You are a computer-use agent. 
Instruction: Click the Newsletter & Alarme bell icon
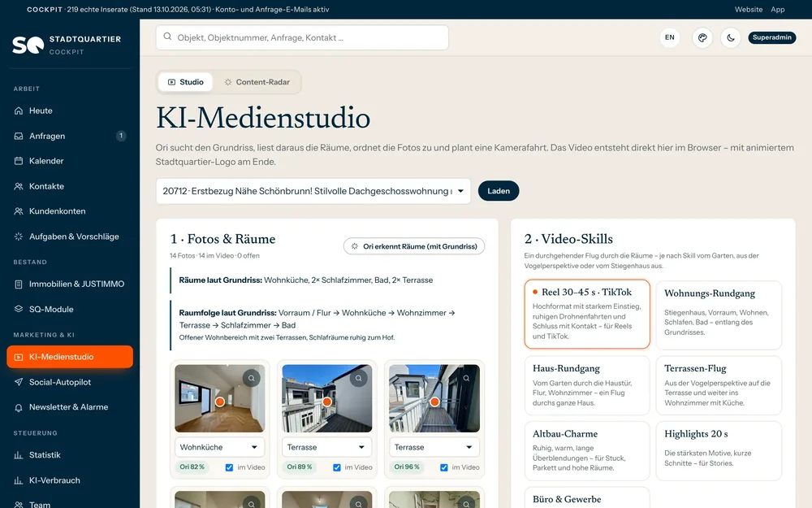tap(19, 407)
